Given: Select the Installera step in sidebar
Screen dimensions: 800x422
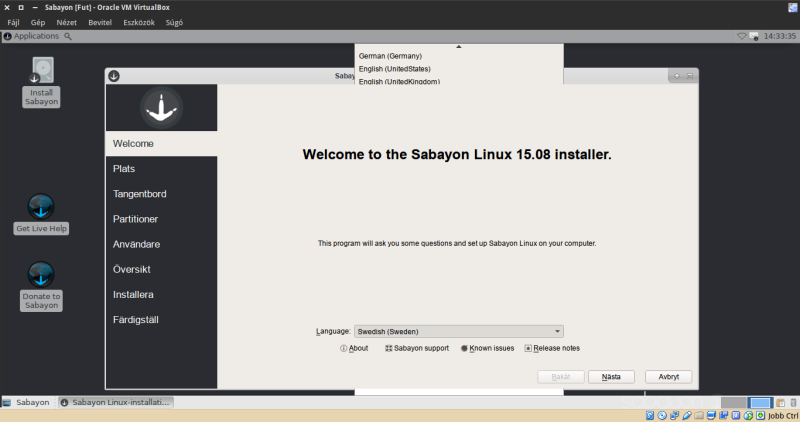Looking at the screenshot, I should click(161, 294).
